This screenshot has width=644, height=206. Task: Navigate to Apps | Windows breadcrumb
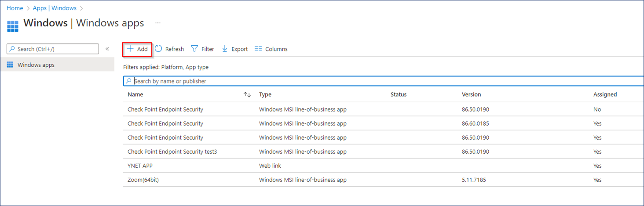(x=55, y=8)
